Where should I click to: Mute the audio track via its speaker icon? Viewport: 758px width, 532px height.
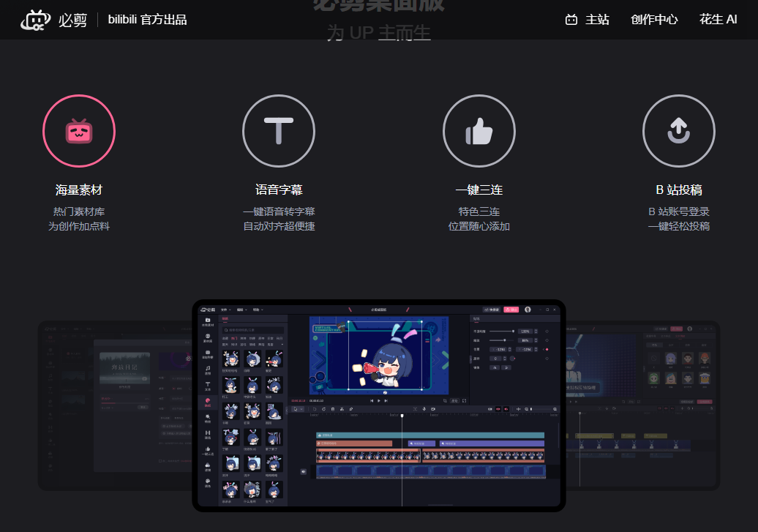pyautogui.click(x=304, y=471)
